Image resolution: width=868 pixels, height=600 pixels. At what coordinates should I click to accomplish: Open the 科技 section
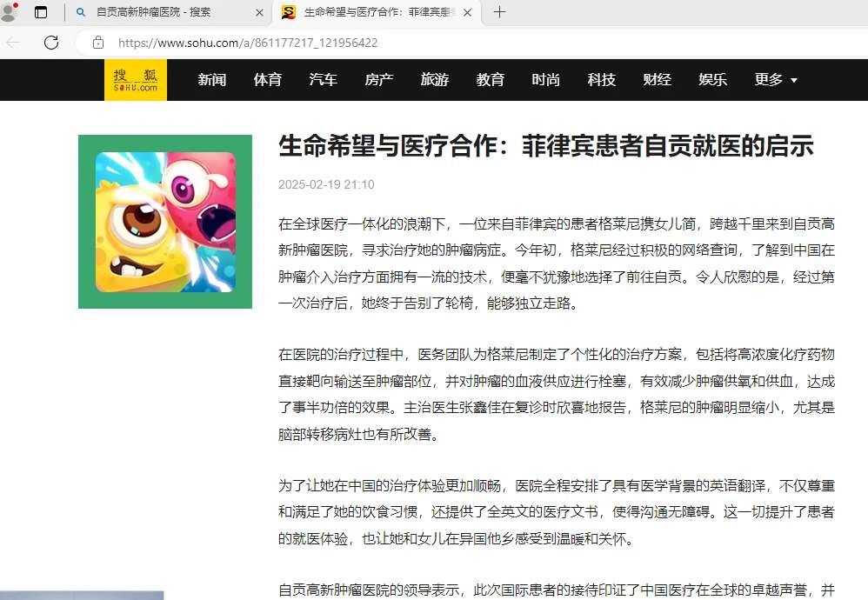tap(601, 80)
